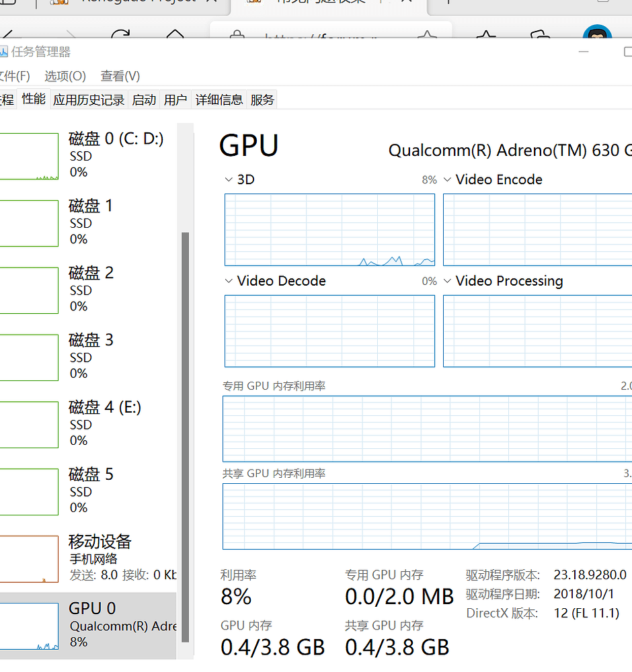Click the 驱动程序版本 label
This screenshot has width=632, height=672.
point(503,575)
